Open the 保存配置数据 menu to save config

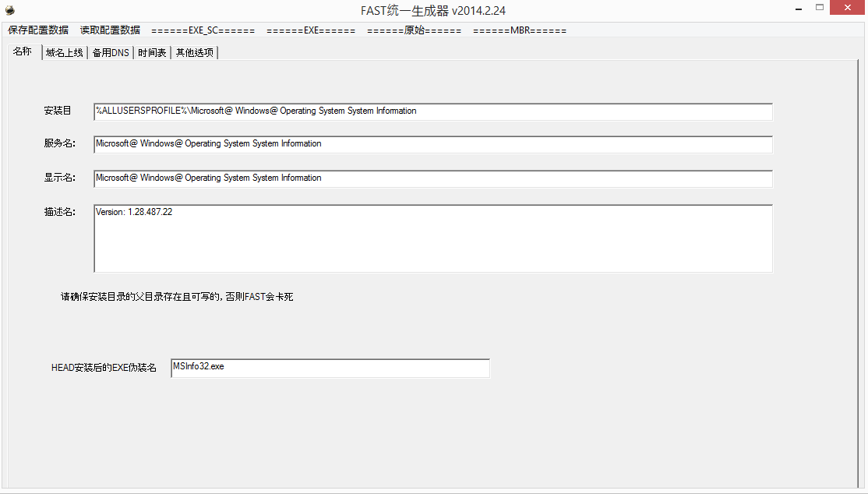tap(36, 30)
